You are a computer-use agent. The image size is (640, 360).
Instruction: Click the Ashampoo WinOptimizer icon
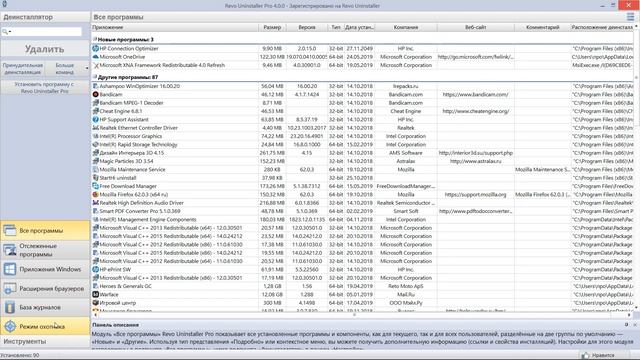pos(96,86)
